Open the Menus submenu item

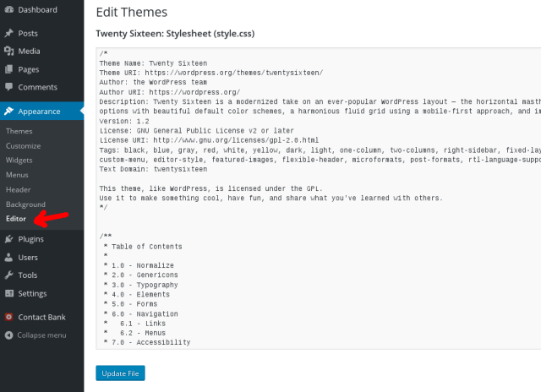(x=17, y=175)
